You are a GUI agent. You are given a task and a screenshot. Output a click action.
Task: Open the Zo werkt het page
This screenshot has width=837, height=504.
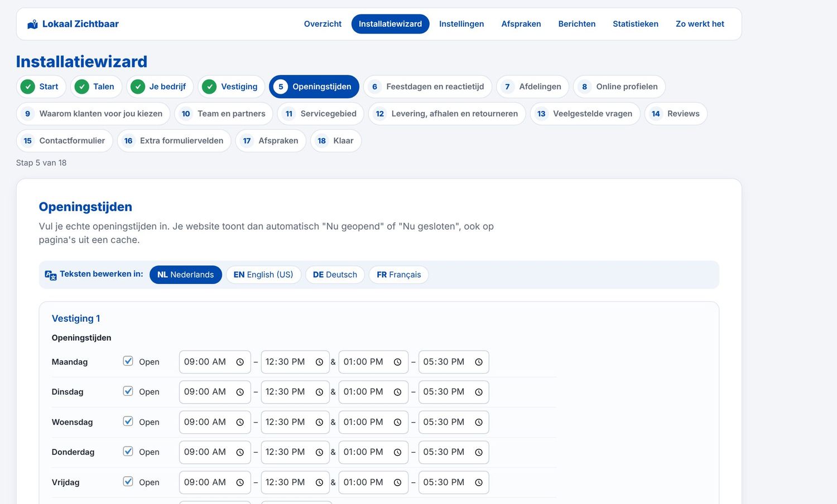(x=700, y=24)
